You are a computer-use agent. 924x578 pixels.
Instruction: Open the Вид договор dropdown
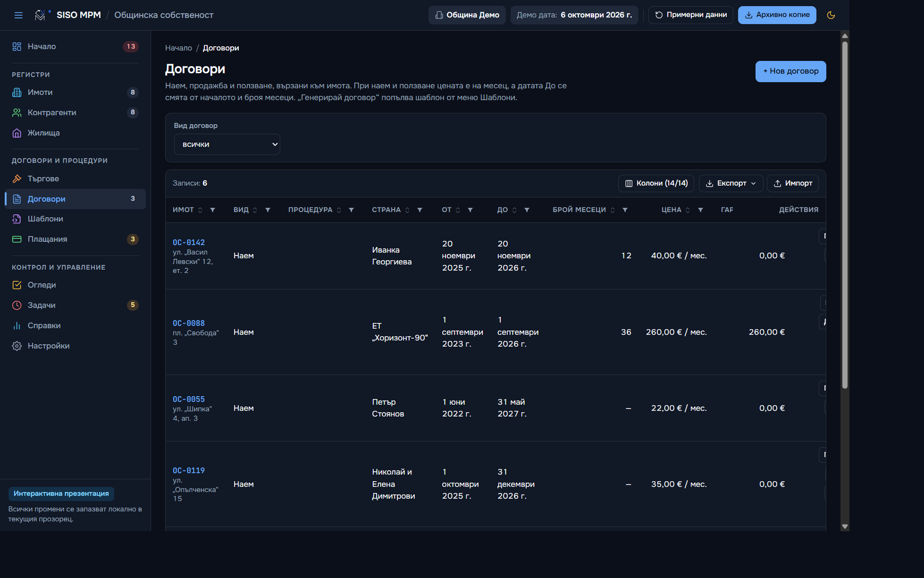[227, 144]
